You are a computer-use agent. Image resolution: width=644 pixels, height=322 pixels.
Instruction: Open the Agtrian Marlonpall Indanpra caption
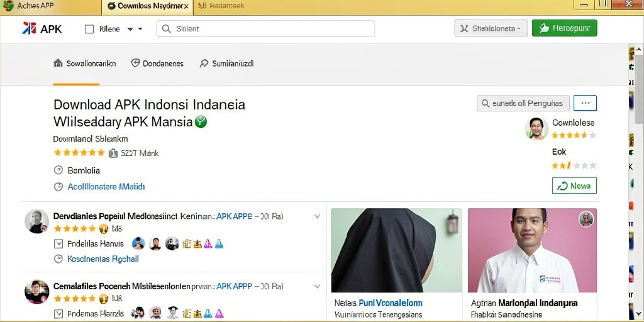pos(524,303)
